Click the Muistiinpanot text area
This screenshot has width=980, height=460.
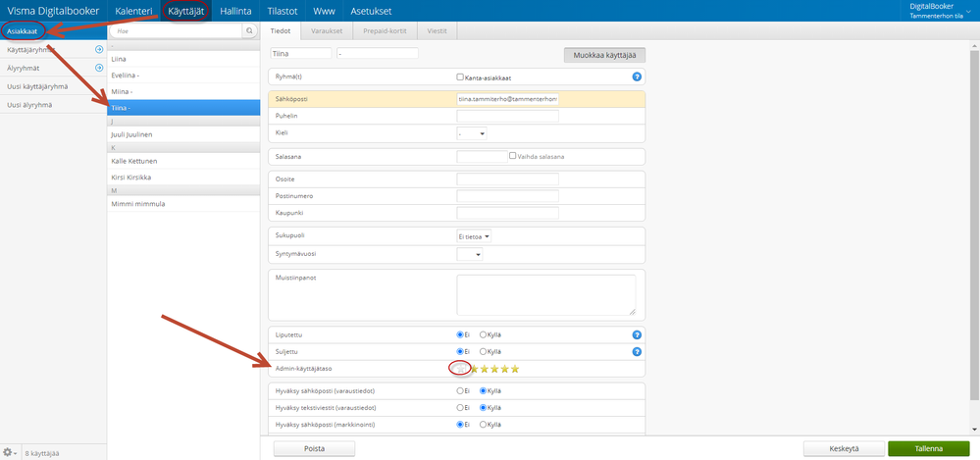[546, 295]
